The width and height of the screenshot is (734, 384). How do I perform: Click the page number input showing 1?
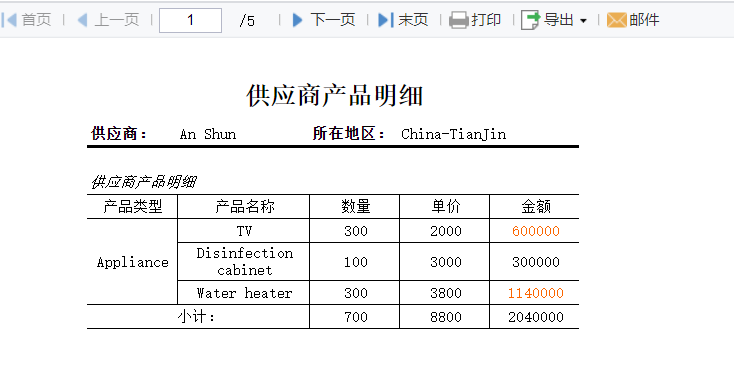click(x=191, y=20)
